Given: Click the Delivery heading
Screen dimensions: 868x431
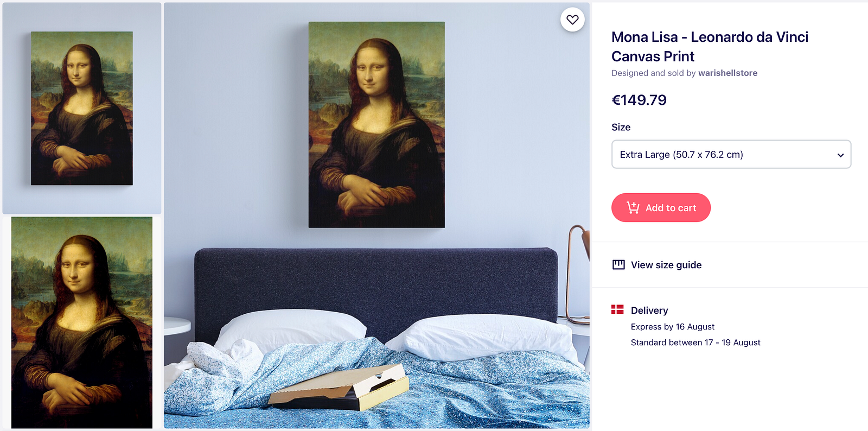Looking at the screenshot, I should coord(649,310).
